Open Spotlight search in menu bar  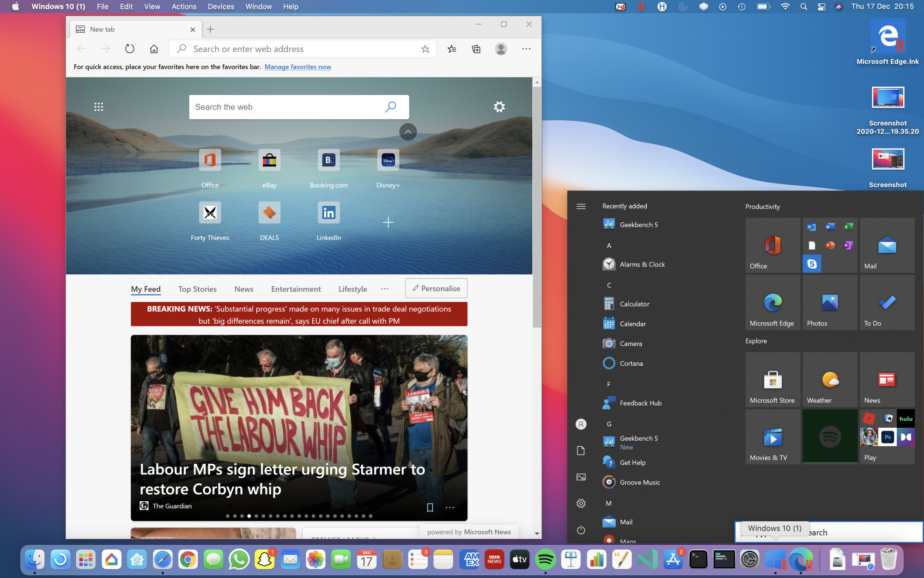click(x=803, y=6)
